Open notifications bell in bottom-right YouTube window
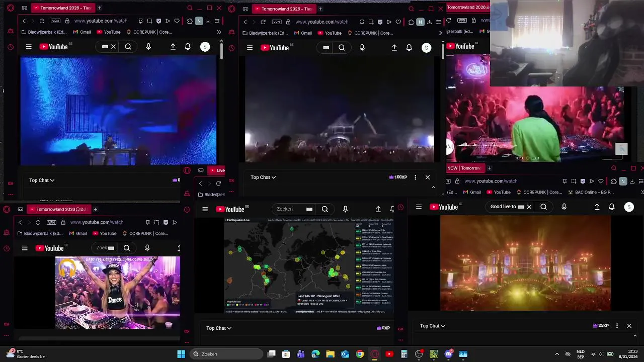644x362 pixels. [x=612, y=207]
